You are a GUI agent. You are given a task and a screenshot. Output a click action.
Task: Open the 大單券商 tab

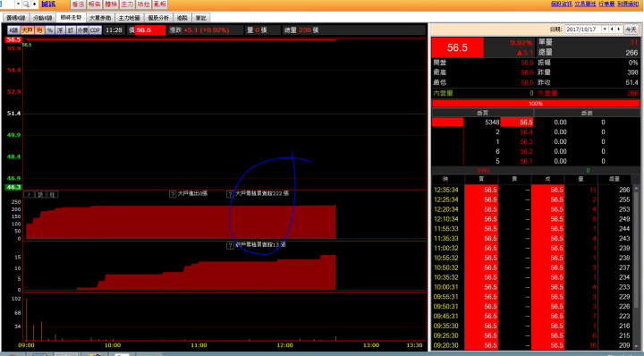coord(100,18)
